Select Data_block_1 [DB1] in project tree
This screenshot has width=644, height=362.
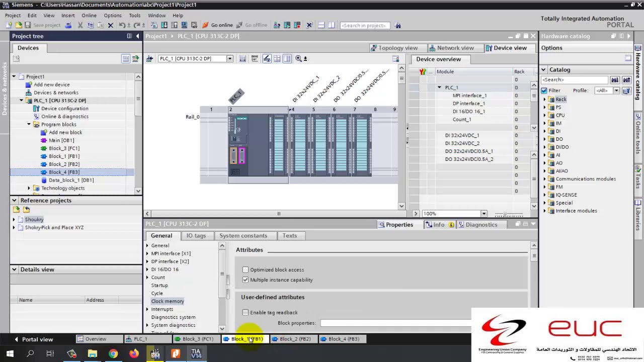pos(71,180)
